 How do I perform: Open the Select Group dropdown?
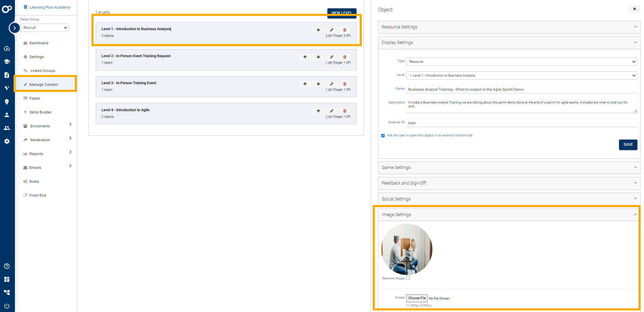click(x=45, y=28)
